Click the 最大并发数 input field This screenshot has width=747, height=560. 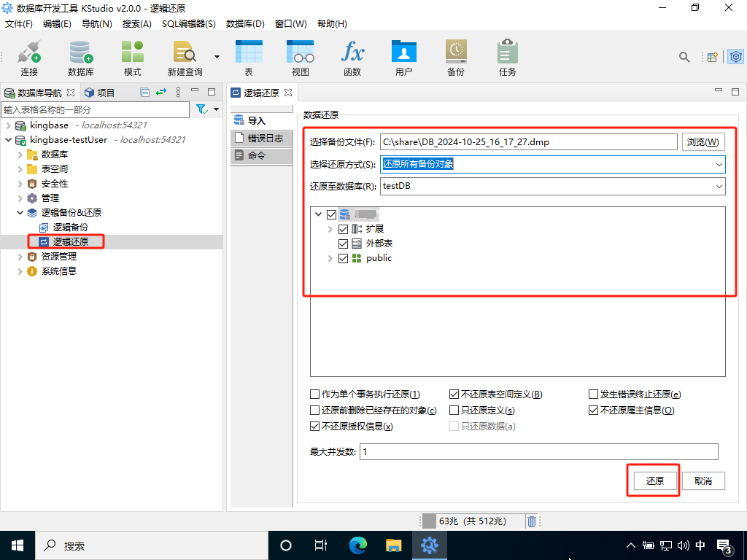(538, 451)
